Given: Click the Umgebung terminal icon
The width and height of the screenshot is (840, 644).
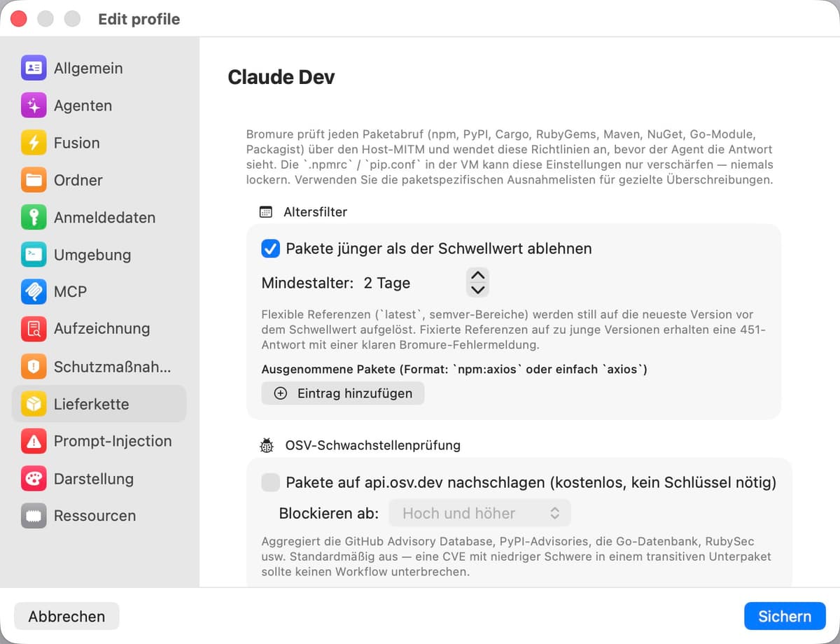Looking at the screenshot, I should [x=34, y=255].
